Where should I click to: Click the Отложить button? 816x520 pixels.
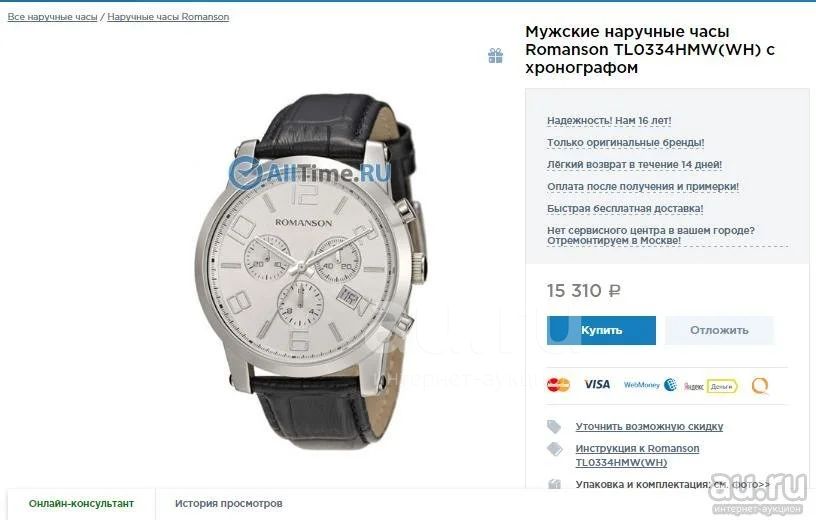pyautogui.click(x=719, y=330)
